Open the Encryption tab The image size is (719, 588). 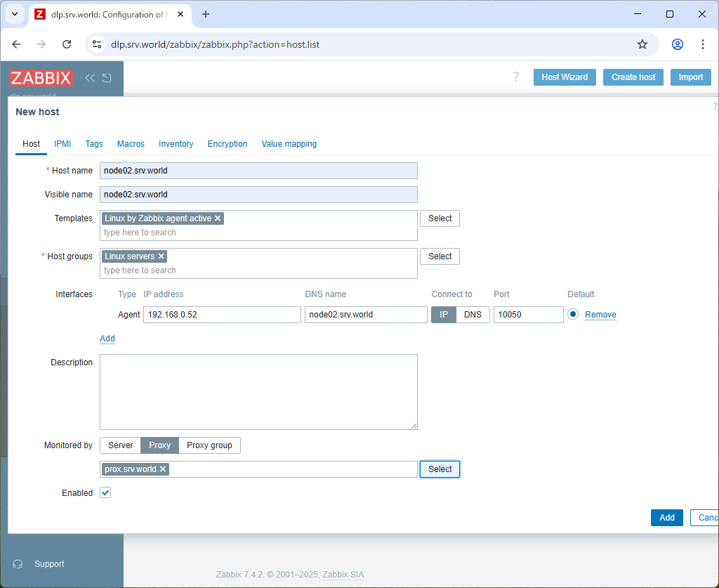point(227,144)
